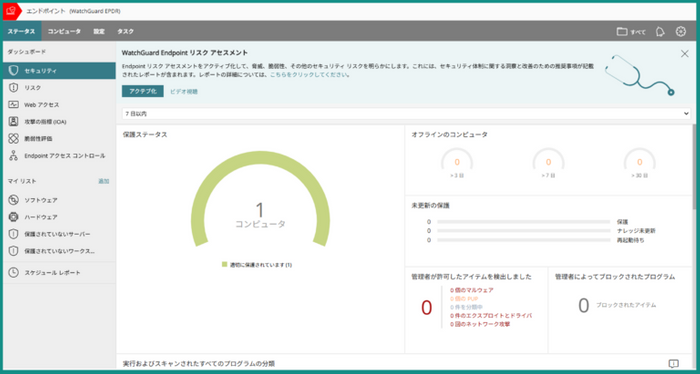Viewport: 700px width, 374px height.
Task: Click the ナレッジ未更新 progress bar
Action: tap(523, 231)
